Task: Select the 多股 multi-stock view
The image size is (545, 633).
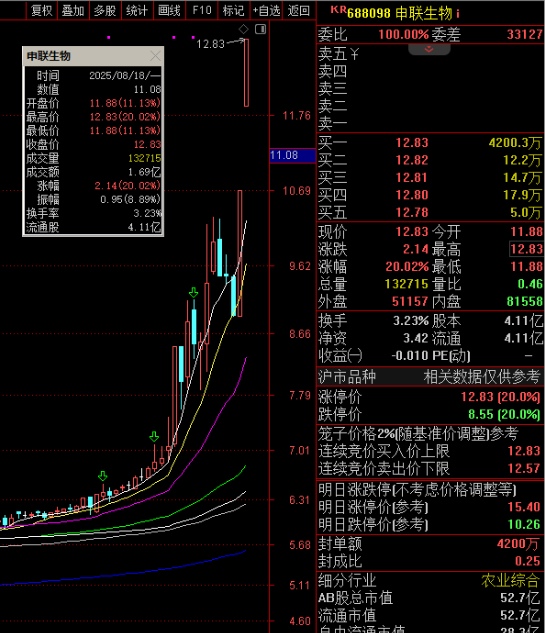Action: pyautogui.click(x=105, y=10)
